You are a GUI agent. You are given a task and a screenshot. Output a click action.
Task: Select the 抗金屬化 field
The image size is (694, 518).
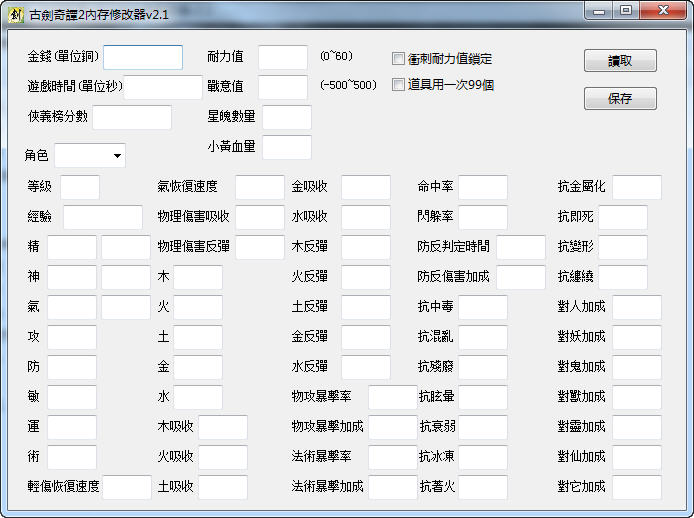pos(637,187)
